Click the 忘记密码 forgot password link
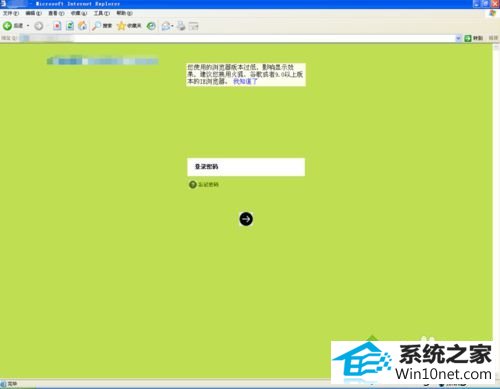The width and height of the screenshot is (500, 389). click(x=209, y=185)
